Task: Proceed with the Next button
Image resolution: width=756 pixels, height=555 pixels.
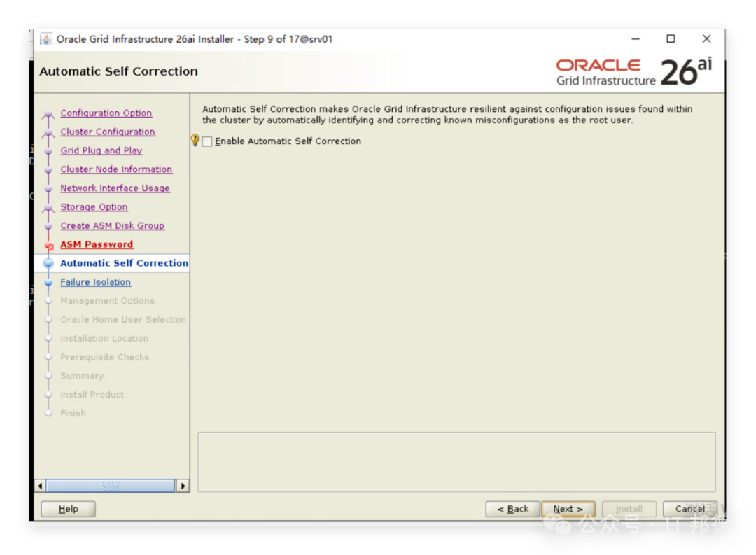Action: (568, 509)
